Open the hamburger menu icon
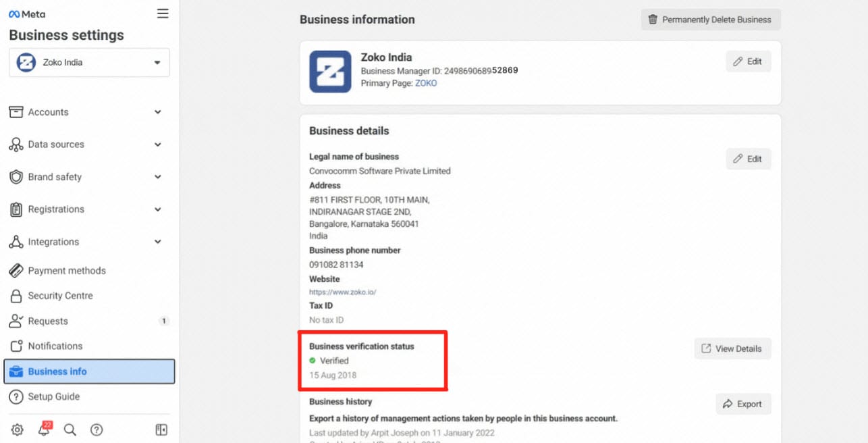868x443 pixels. [163, 14]
